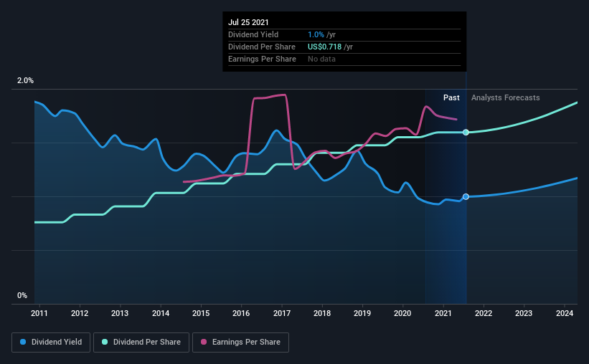Click the 2022 x-axis year label
589x364 pixels.
pyautogui.click(x=484, y=313)
